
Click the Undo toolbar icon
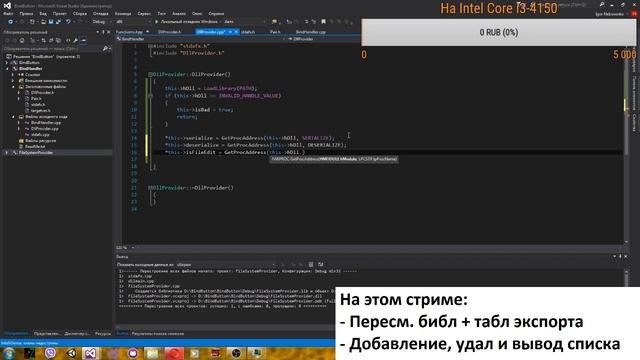coord(68,22)
